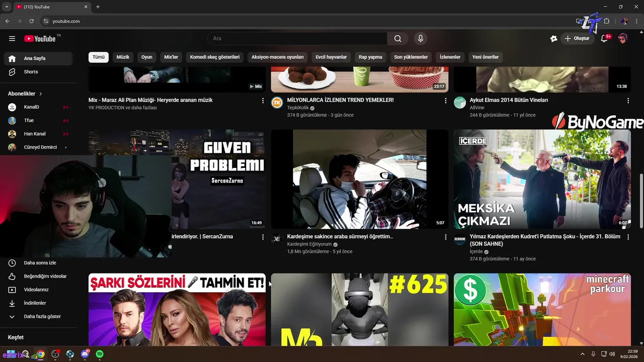Image resolution: width=644 pixels, height=362 pixels.
Task: Select the Oyun filter chip
Action: tap(147, 57)
